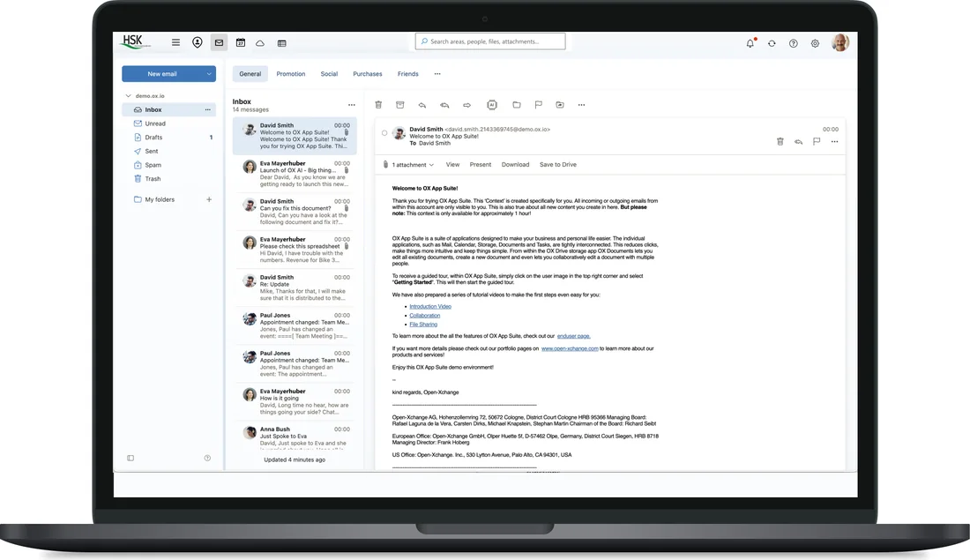Open the My folders item
This screenshot has width=970, height=560.
coord(160,199)
